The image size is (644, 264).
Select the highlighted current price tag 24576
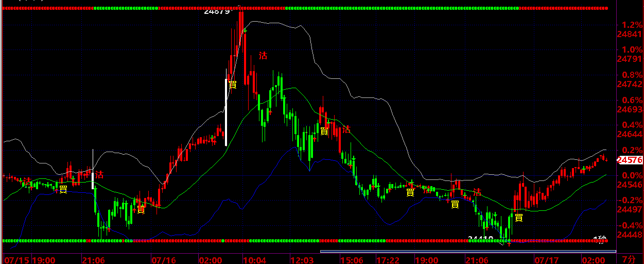[x=630, y=160]
